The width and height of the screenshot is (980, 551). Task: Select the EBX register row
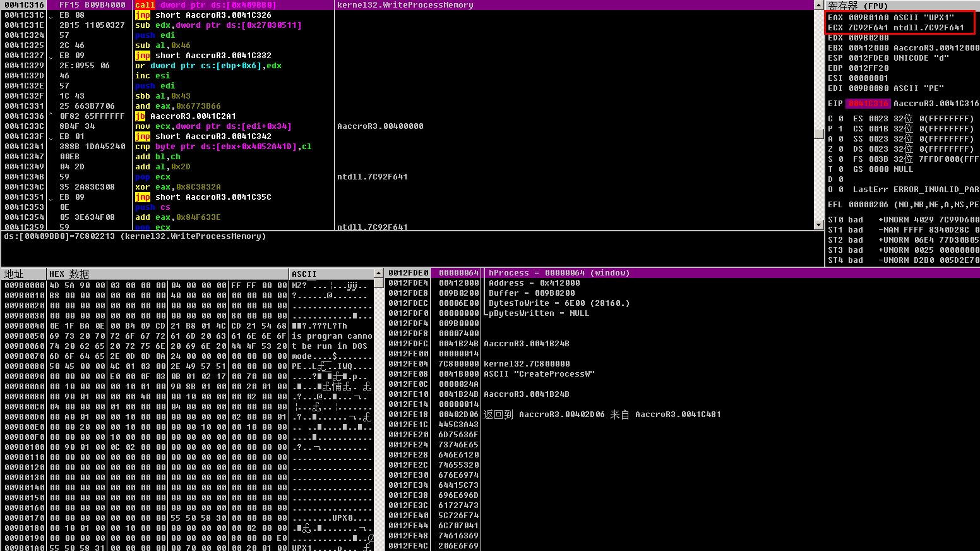click(903, 48)
